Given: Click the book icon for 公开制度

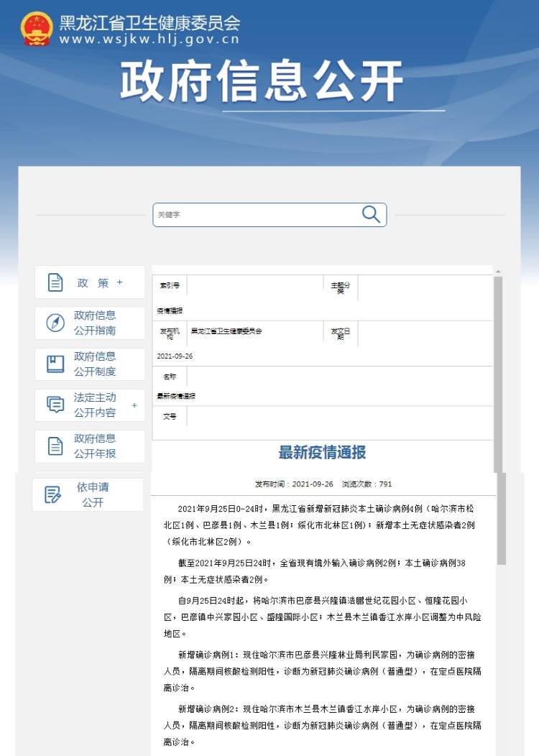Looking at the screenshot, I should click(55, 364).
